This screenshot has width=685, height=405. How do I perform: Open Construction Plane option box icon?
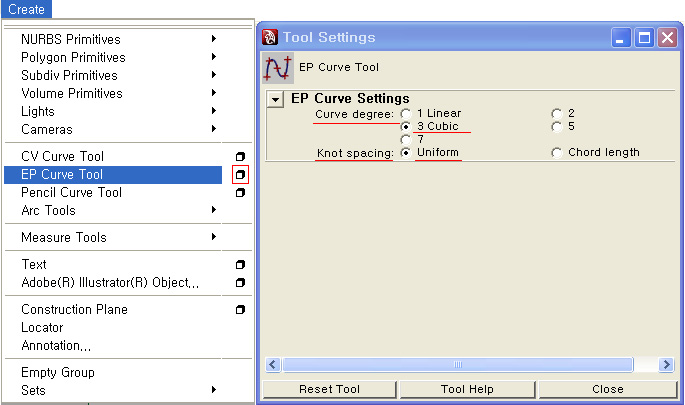coord(240,309)
